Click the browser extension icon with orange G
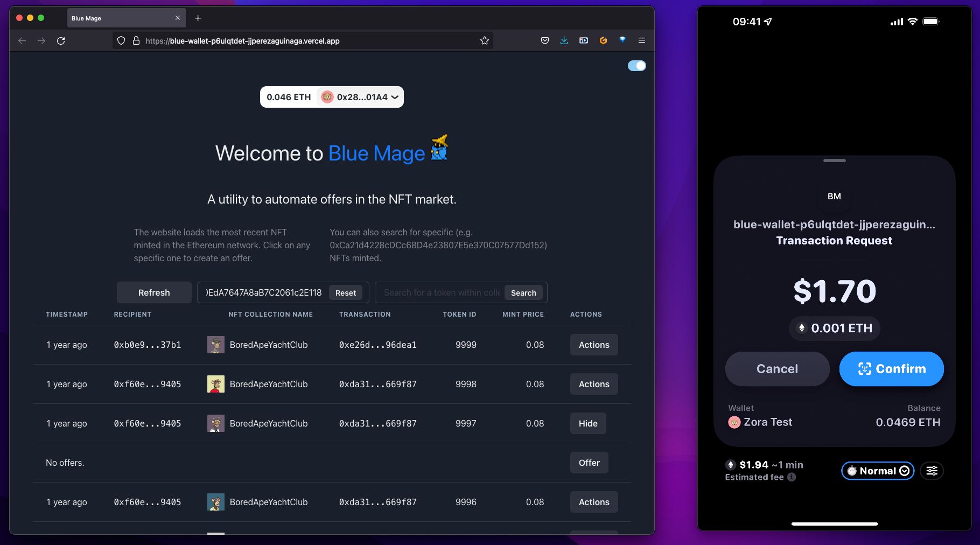This screenshot has width=980, height=545. click(603, 40)
